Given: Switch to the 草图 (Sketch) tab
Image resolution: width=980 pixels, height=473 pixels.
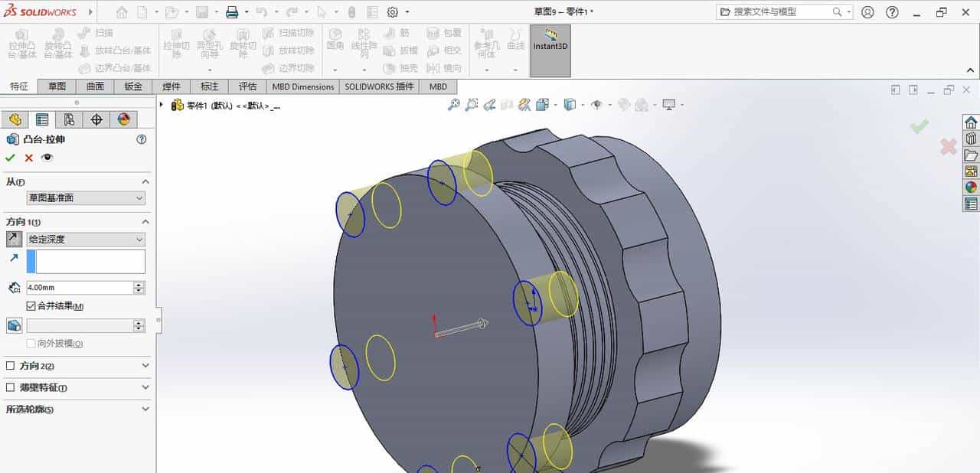Looking at the screenshot, I should pyautogui.click(x=57, y=86).
